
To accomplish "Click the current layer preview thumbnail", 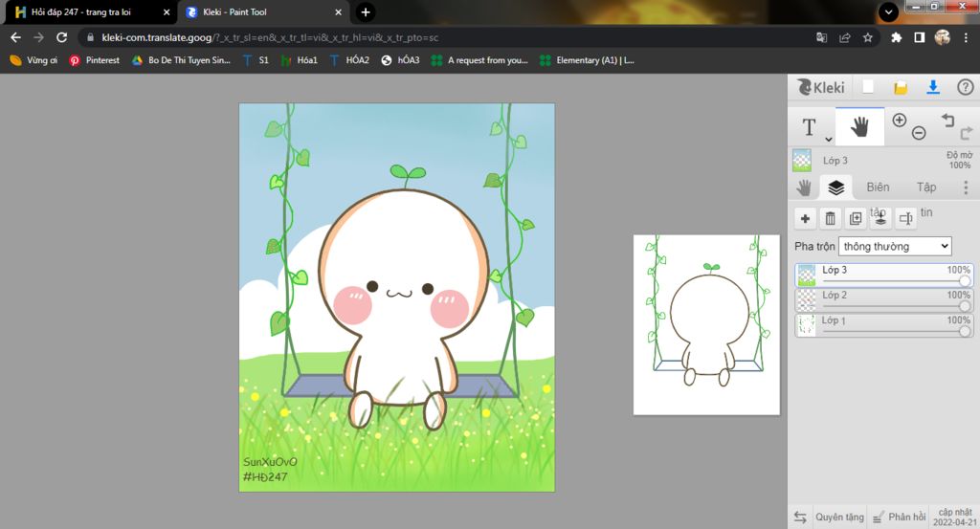I will point(802,161).
